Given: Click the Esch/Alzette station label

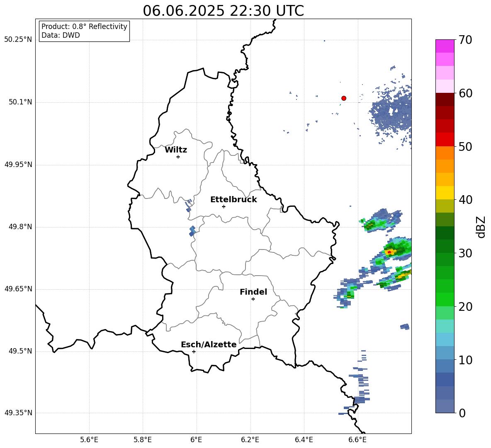Looking at the screenshot, I should tap(209, 344).
